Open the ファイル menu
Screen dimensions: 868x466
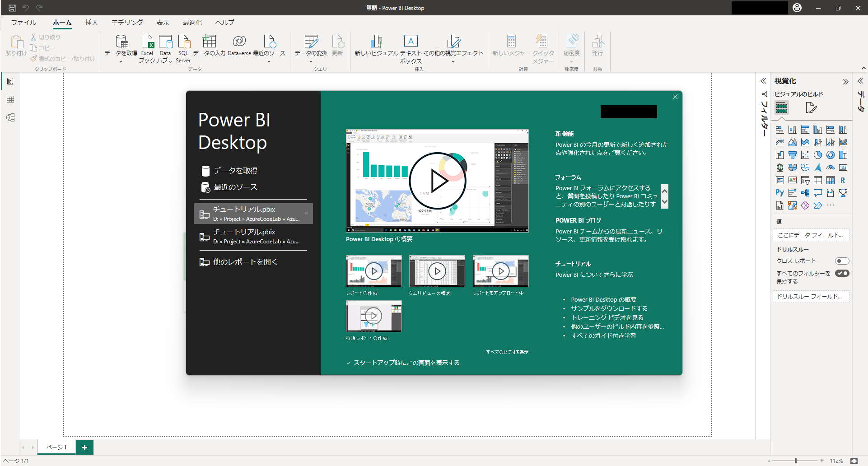click(x=23, y=23)
